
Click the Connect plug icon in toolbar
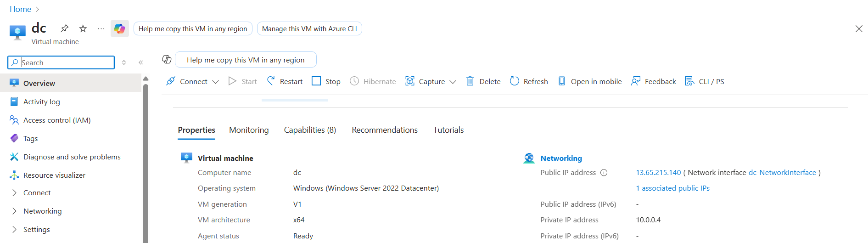point(171,81)
